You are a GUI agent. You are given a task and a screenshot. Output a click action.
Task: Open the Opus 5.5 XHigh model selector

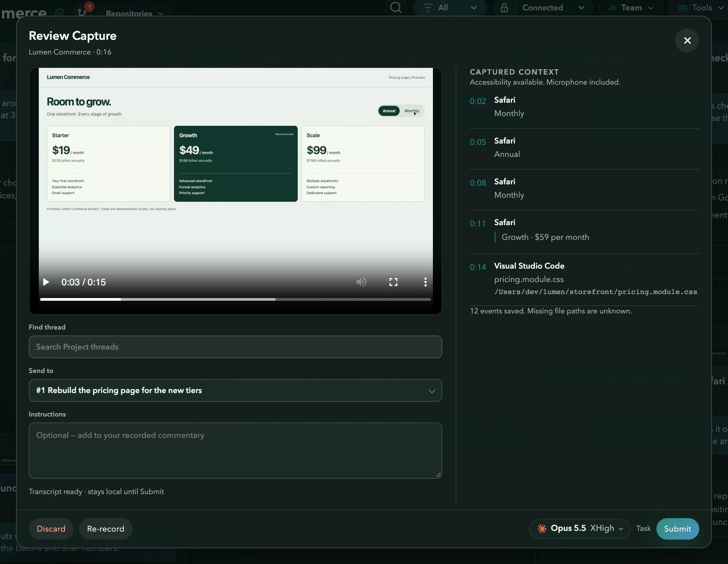(580, 529)
